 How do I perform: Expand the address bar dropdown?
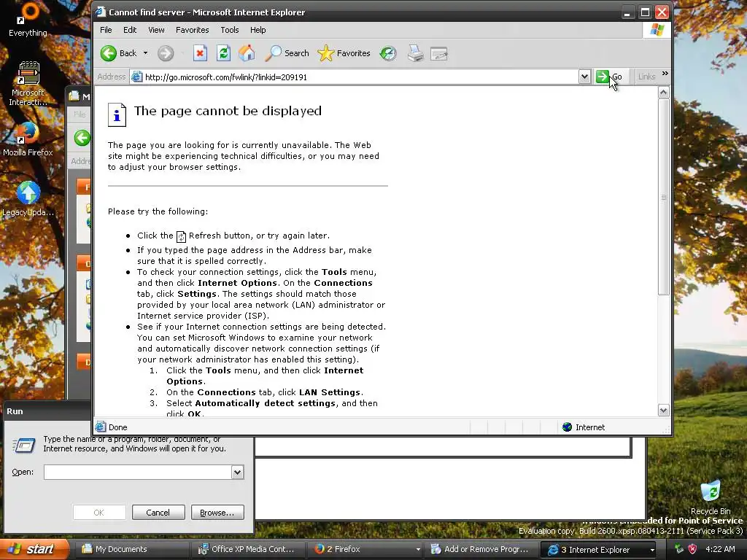click(x=584, y=77)
